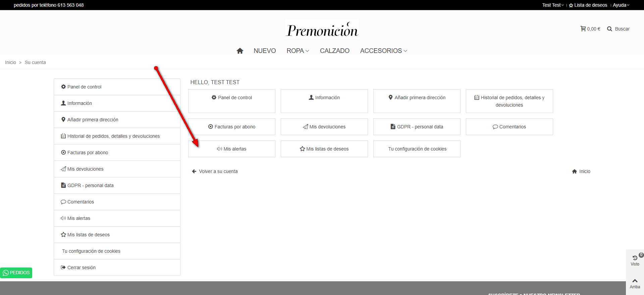
Task: Click the document icon in sidebar GDPR row
Action: tap(63, 185)
